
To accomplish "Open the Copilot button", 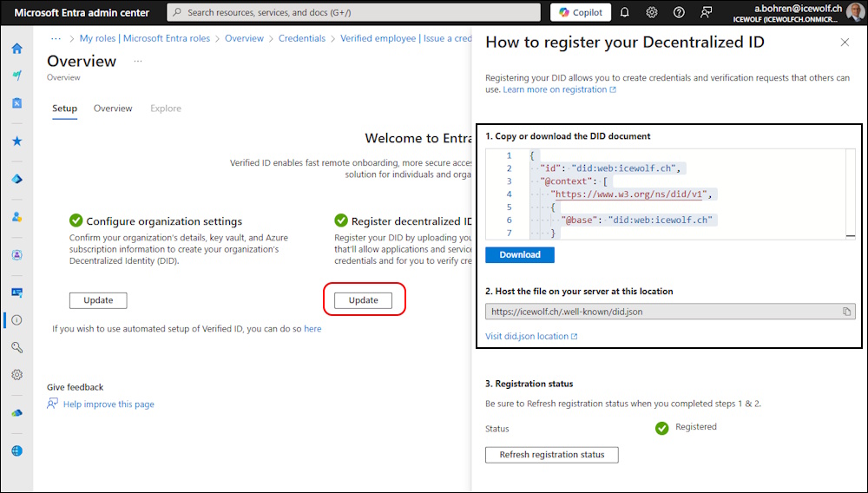I will (580, 12).
